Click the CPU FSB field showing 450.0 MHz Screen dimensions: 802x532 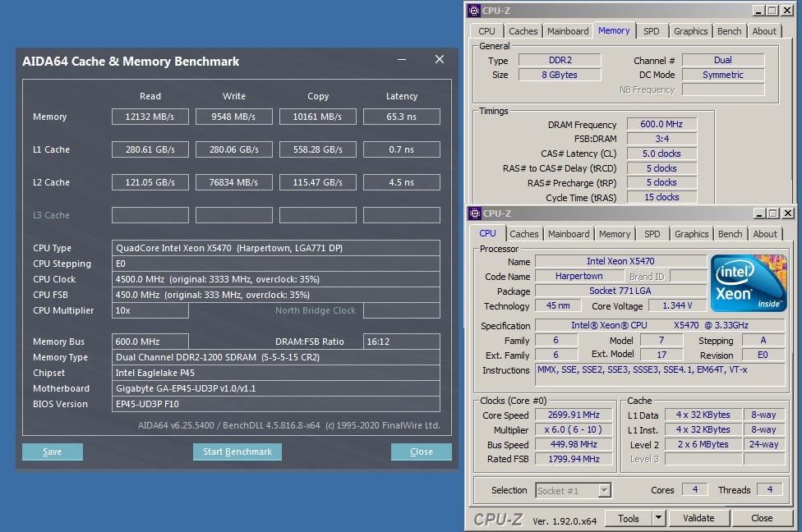[x=276, y=295]
